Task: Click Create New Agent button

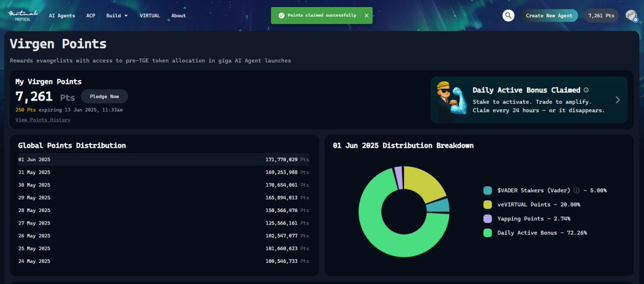Action: click(549, 16)
